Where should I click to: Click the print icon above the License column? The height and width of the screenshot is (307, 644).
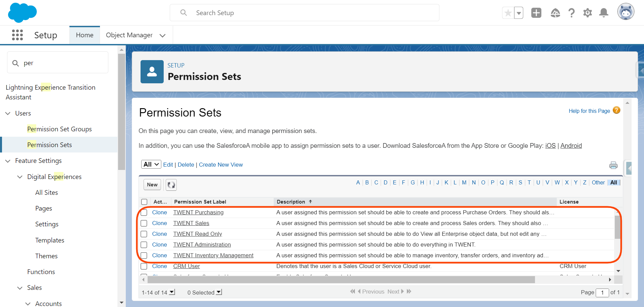613,165
